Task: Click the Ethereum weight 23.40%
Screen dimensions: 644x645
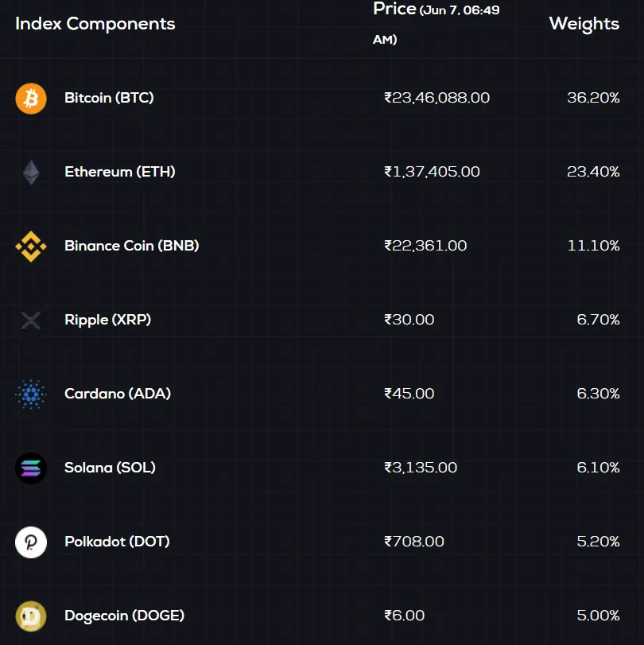Action: (x=593, y=172)
